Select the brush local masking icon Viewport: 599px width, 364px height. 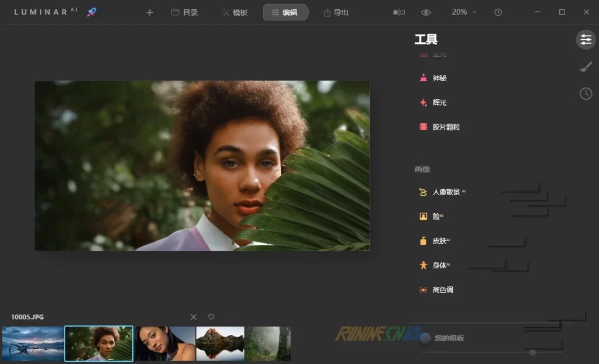[586, 67]
